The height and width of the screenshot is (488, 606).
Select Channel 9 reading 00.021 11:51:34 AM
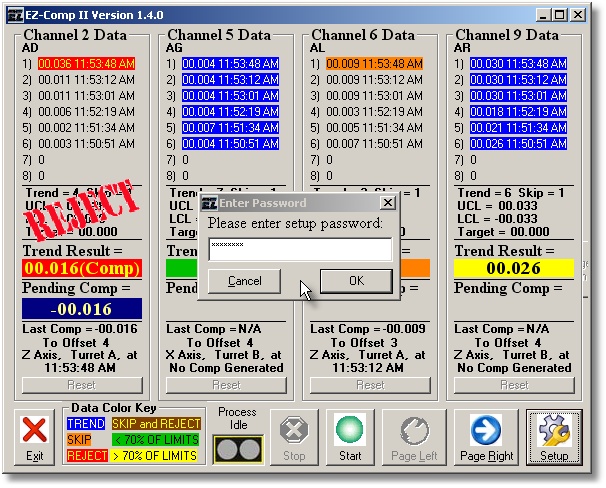(518, 128)
